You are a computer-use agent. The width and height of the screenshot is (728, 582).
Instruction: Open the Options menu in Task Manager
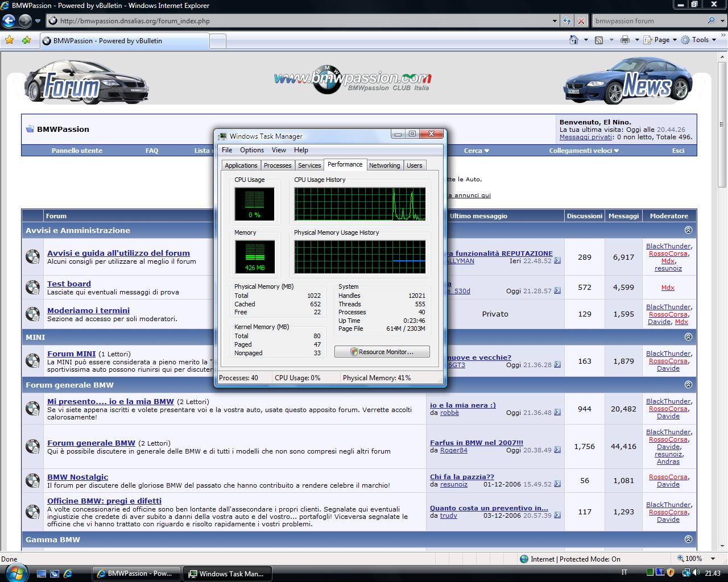point(251,150)
